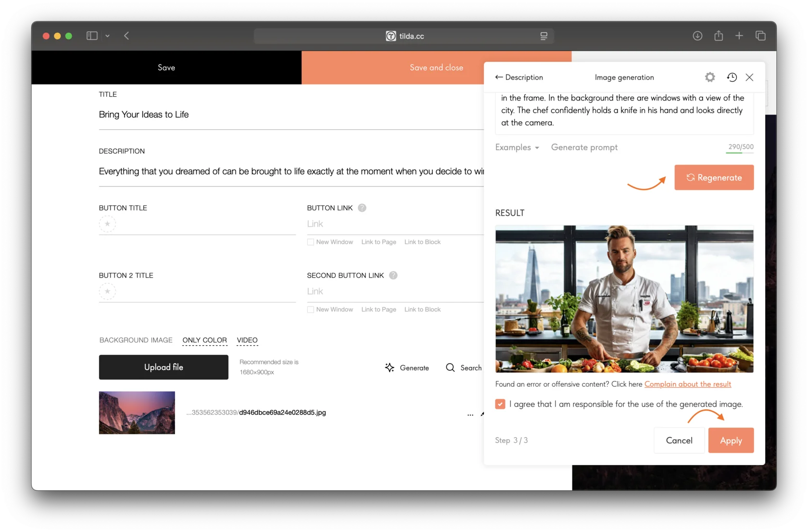Click the mountain background thumbnail
This screenshot has width=808, height=532.
click(x=137, y=413)
